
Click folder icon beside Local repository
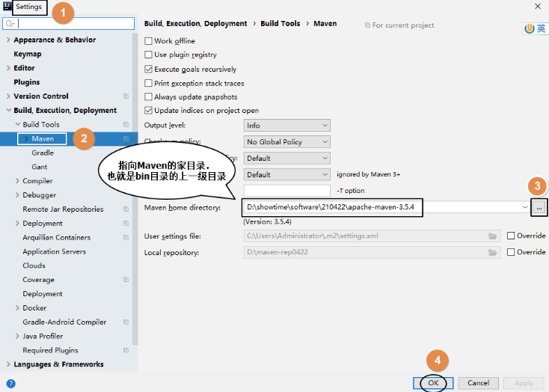tap(492, 253)
